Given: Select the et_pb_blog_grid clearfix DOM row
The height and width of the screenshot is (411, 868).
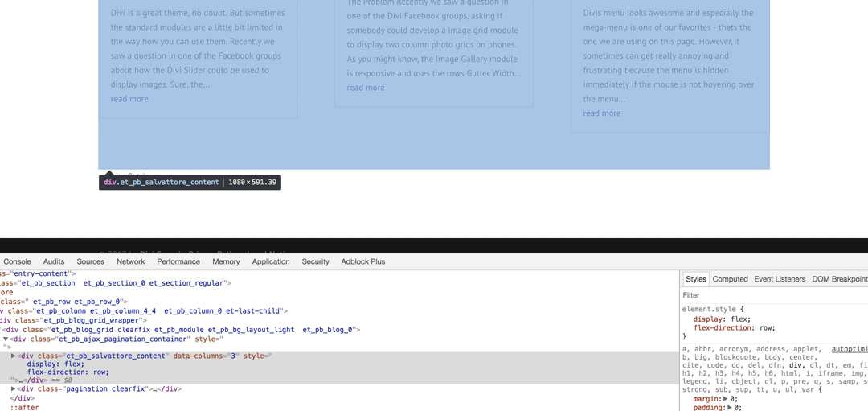Looking at the screenshot, I should pyautogui.click(x=339, y=330).
